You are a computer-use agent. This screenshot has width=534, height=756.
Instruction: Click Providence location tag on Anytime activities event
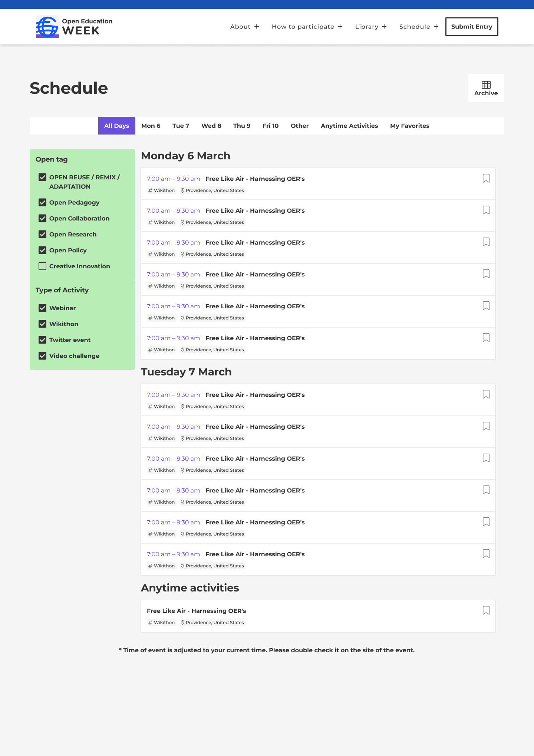click(x=212, y=623)
